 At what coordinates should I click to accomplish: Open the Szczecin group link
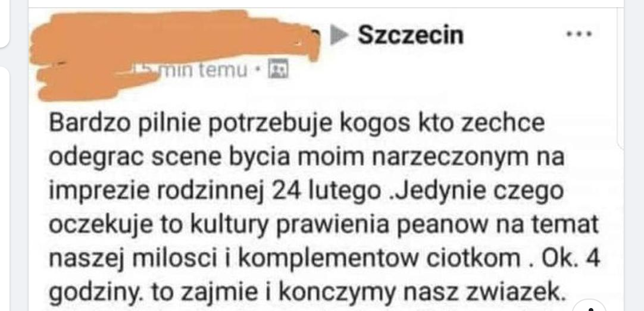pyautogui.click(x=411, y=35)
